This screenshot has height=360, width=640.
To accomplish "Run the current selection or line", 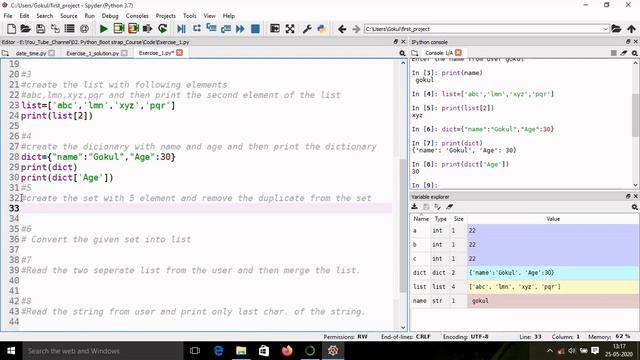I will 147,29.
